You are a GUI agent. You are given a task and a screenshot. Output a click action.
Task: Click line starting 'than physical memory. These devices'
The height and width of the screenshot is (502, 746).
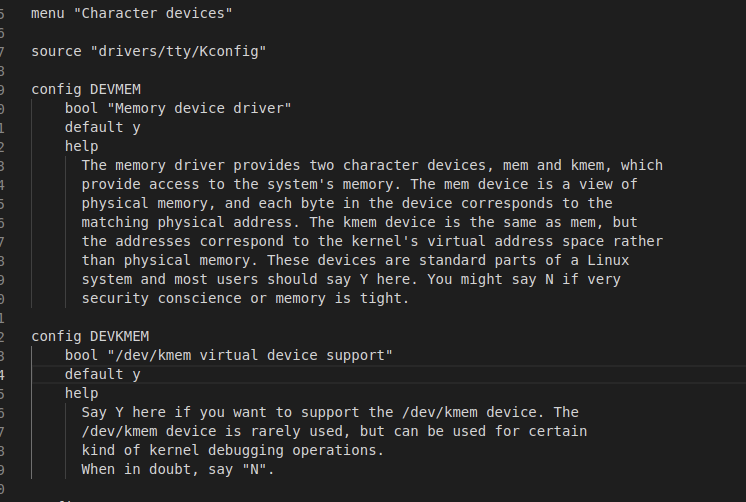click(355, 261)
